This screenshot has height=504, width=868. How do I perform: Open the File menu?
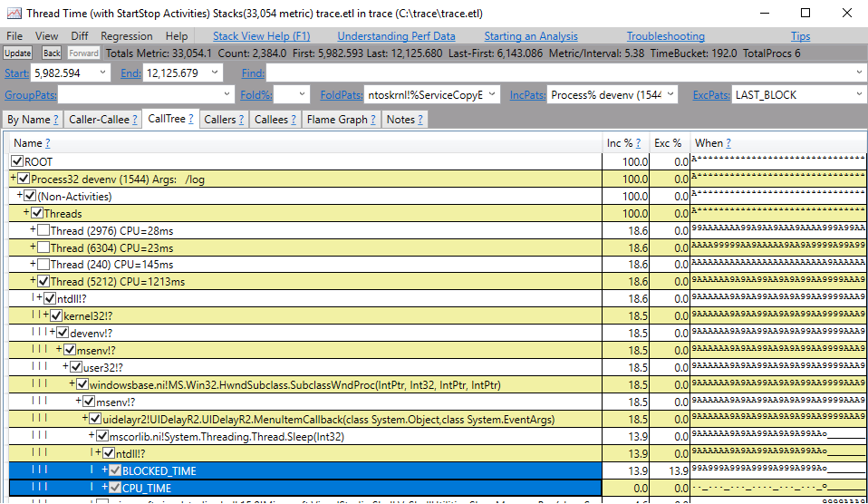click(x=14, y=36)
